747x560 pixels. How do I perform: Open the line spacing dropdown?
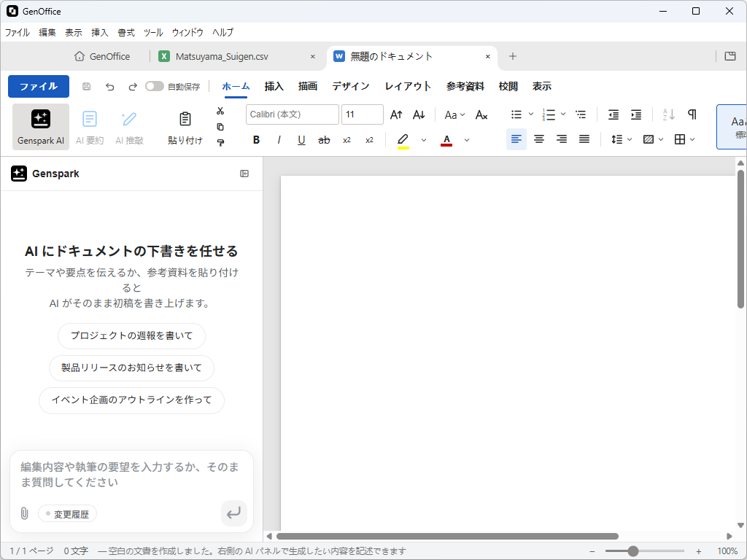[622, 139]
